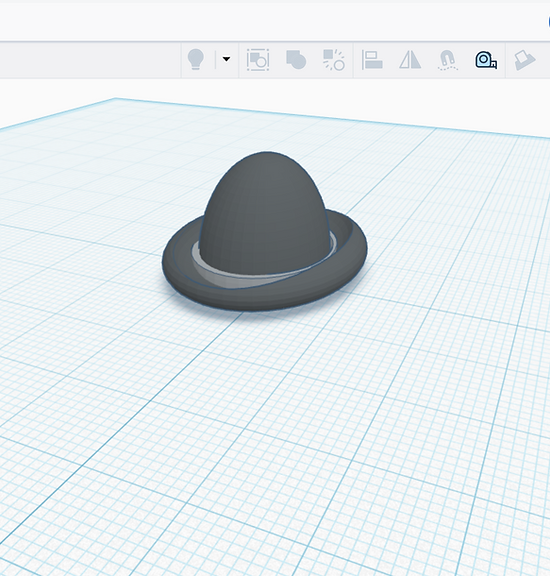Screen dimensions: 550x576
Task: Activate the Mirror tool
Action: (410, 60)
